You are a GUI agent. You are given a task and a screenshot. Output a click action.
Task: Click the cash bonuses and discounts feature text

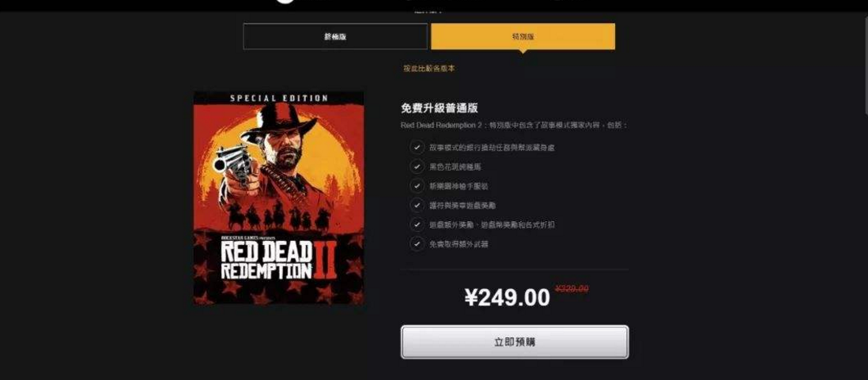492,225
